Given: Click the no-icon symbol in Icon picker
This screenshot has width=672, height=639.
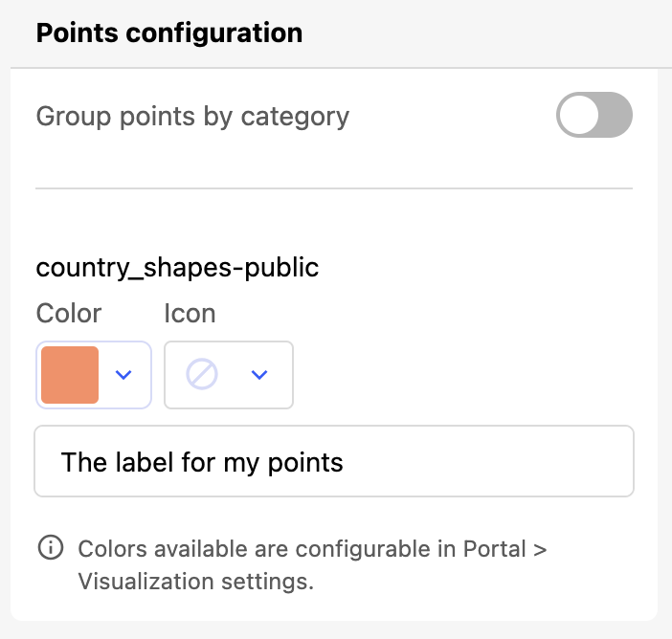Looking at the screenshot, I should coord(202,375).
